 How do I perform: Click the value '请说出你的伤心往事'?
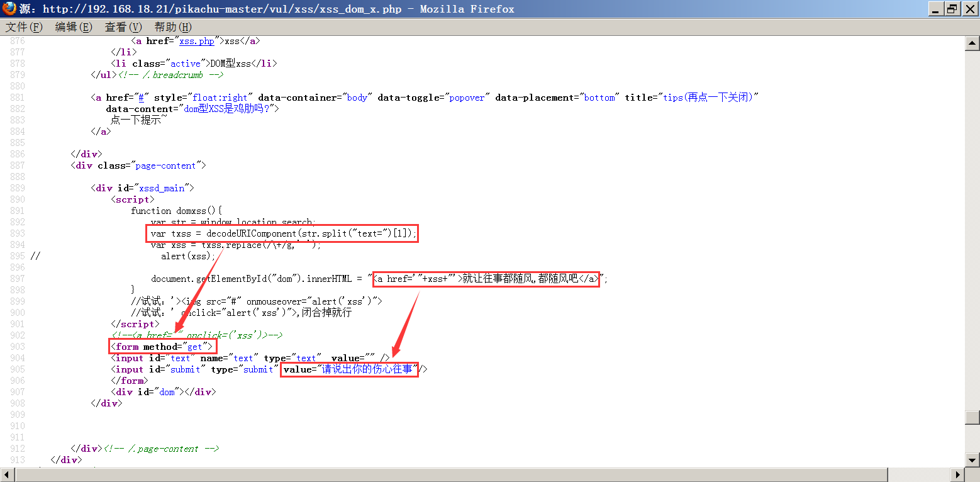(367, 369)
